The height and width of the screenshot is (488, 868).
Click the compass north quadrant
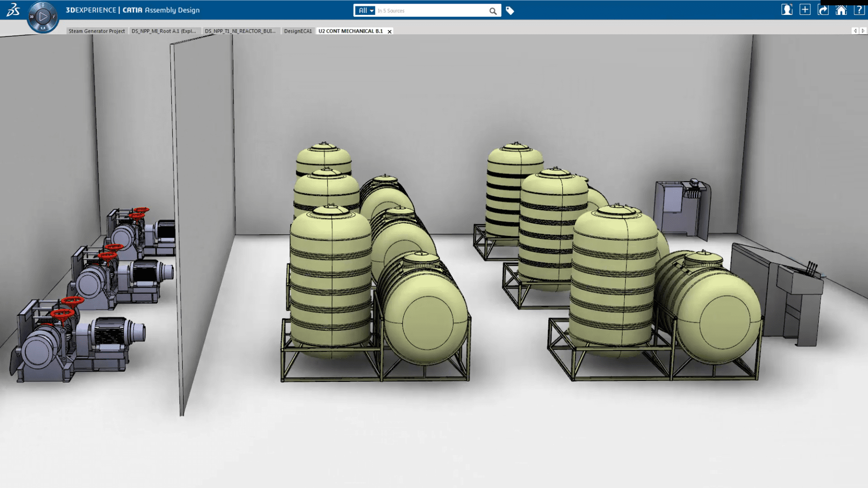43,6
